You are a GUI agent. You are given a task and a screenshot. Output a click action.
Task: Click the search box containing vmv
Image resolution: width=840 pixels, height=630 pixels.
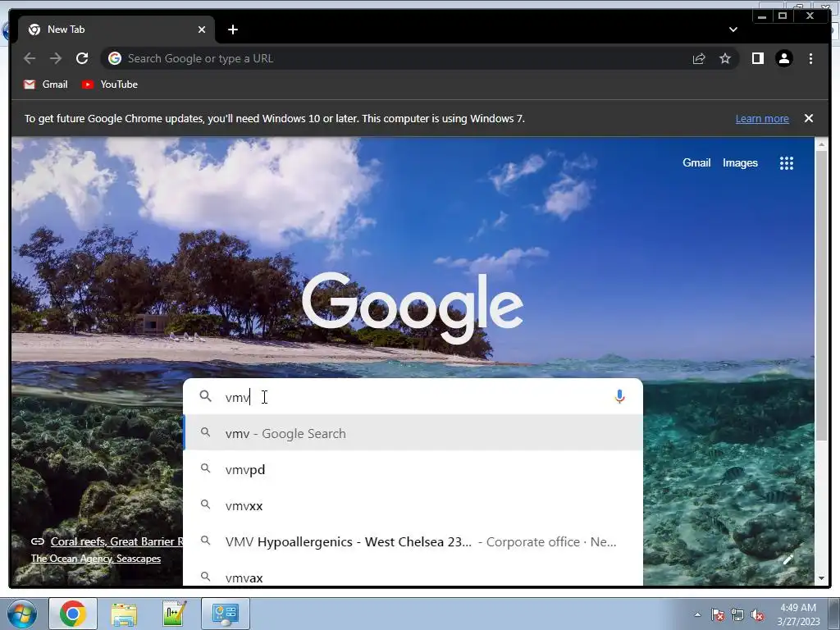(x=413, y=397)
